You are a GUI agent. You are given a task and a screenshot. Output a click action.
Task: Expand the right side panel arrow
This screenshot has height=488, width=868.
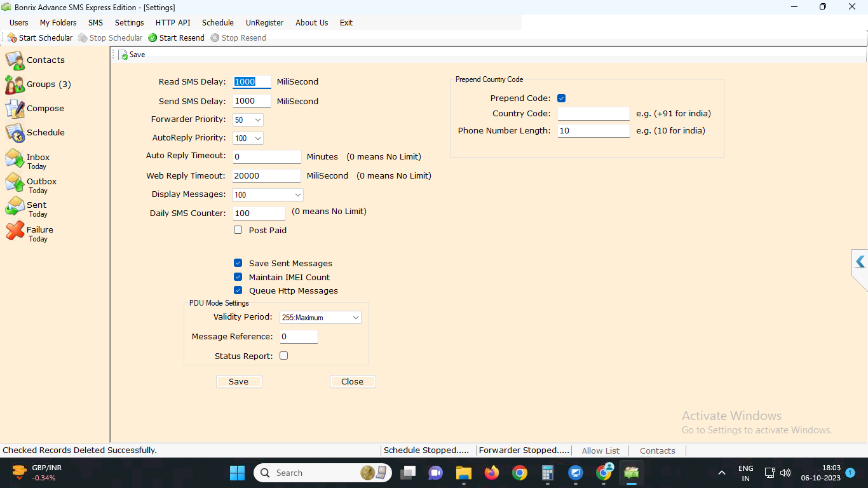click(x=860, y=262)
